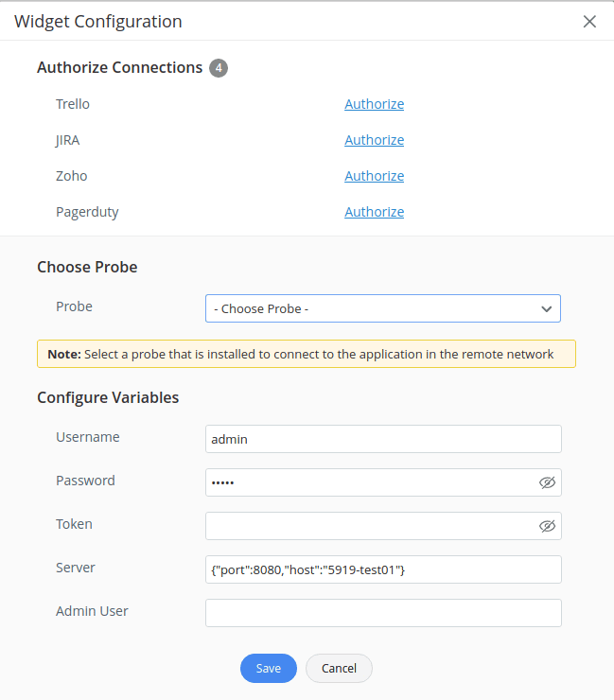Viewport: 614px width, 700px height.
Task: Open the Choose Probe dropdown
Action: tap(382, 308)
